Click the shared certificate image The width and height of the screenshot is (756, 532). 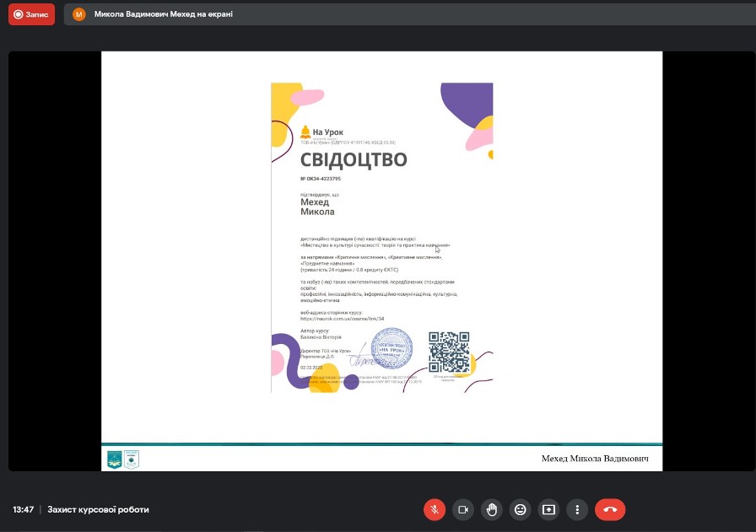(x=382, y=238)
